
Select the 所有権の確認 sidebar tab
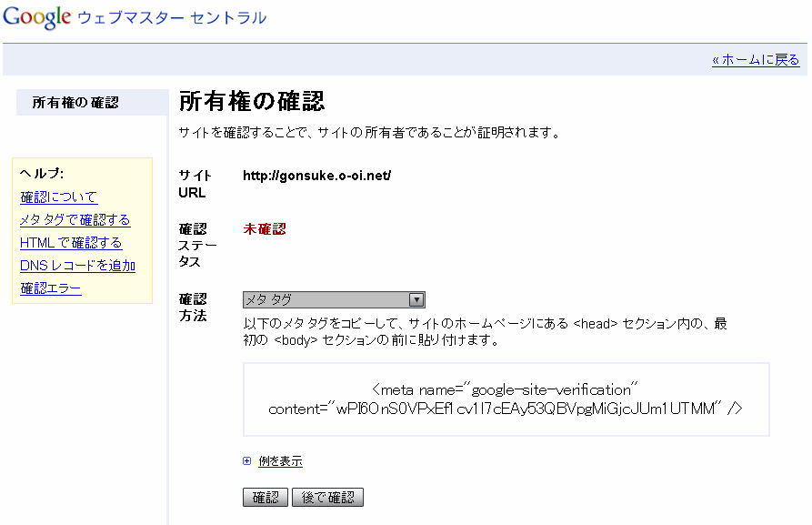(x=92, y=102)
